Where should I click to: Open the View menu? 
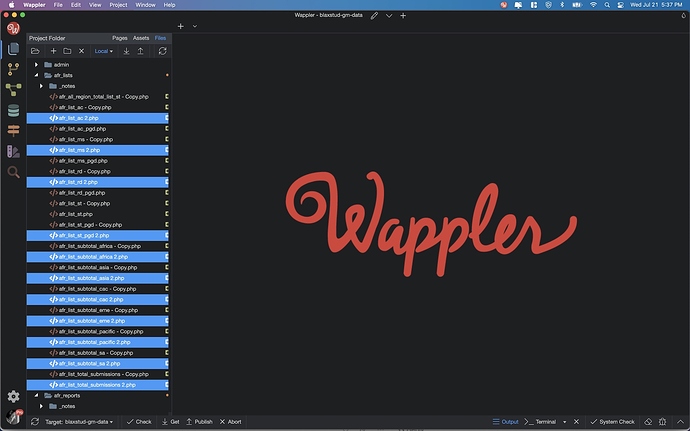[x=95, y=5]
